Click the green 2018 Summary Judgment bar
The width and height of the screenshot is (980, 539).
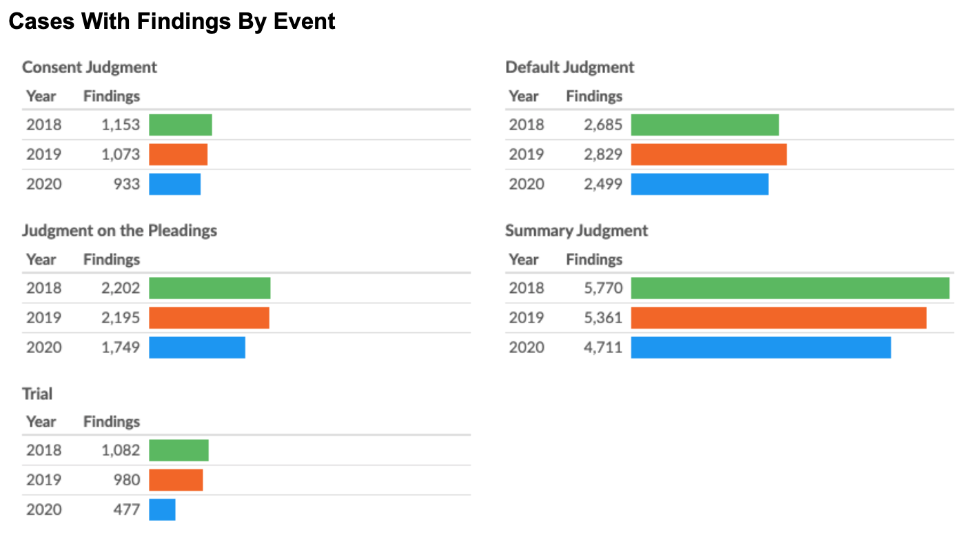tap(790, 288)
